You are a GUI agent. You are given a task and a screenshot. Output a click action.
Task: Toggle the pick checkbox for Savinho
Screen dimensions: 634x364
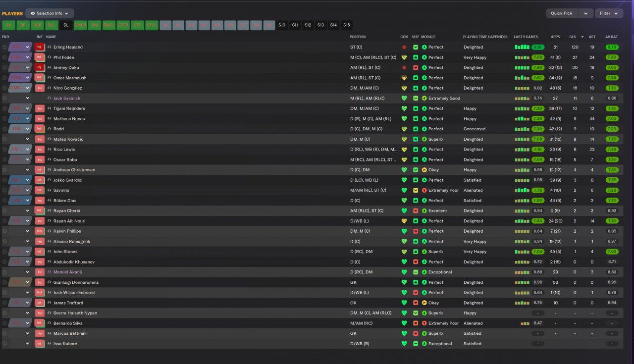(4, 190)
